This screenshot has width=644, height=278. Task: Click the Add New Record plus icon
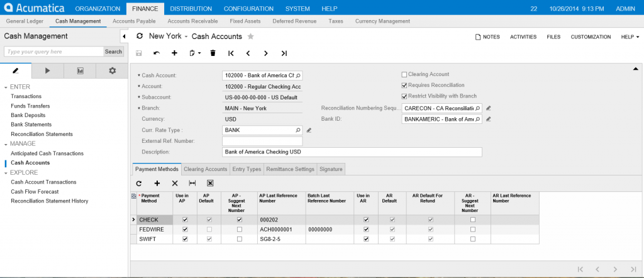174,53
